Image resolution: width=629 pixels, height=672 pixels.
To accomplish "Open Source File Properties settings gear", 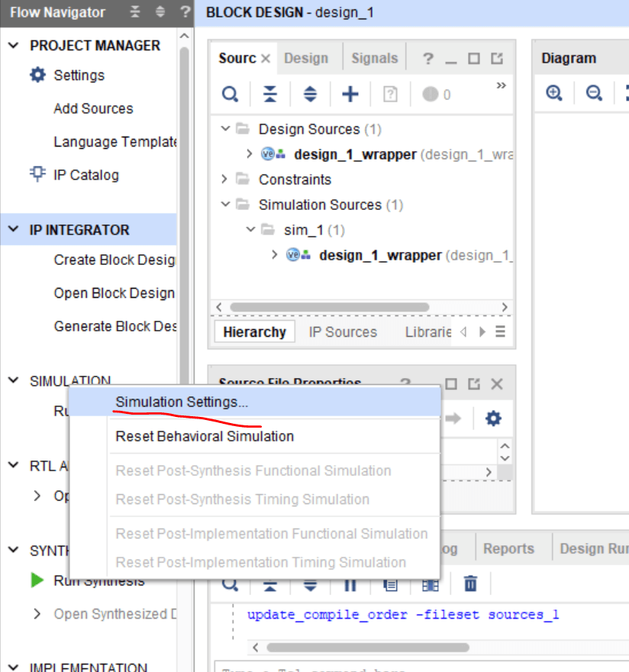I will click(492, 418).
